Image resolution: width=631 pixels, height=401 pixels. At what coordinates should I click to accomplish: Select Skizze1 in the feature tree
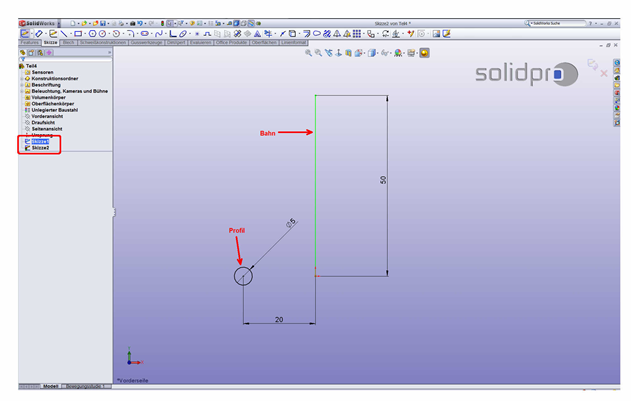point(40,141)
